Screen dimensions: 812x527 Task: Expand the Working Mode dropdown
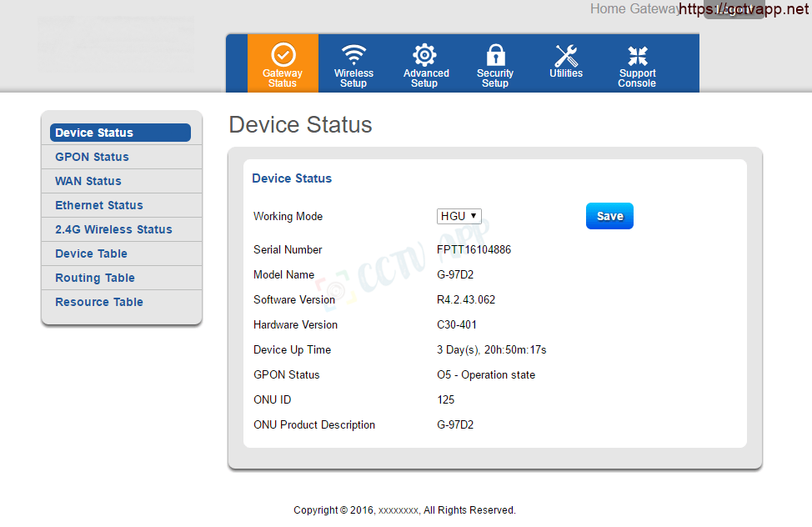point(459,216)
